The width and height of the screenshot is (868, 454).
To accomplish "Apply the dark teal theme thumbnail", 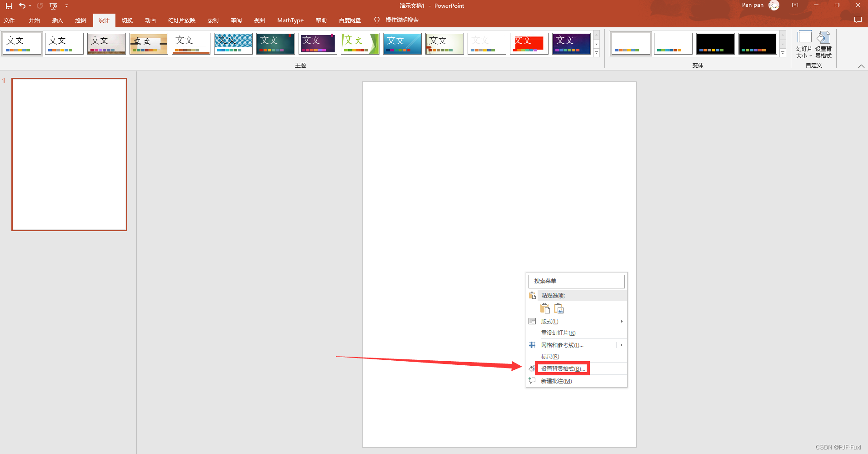I will coord(275,44).
